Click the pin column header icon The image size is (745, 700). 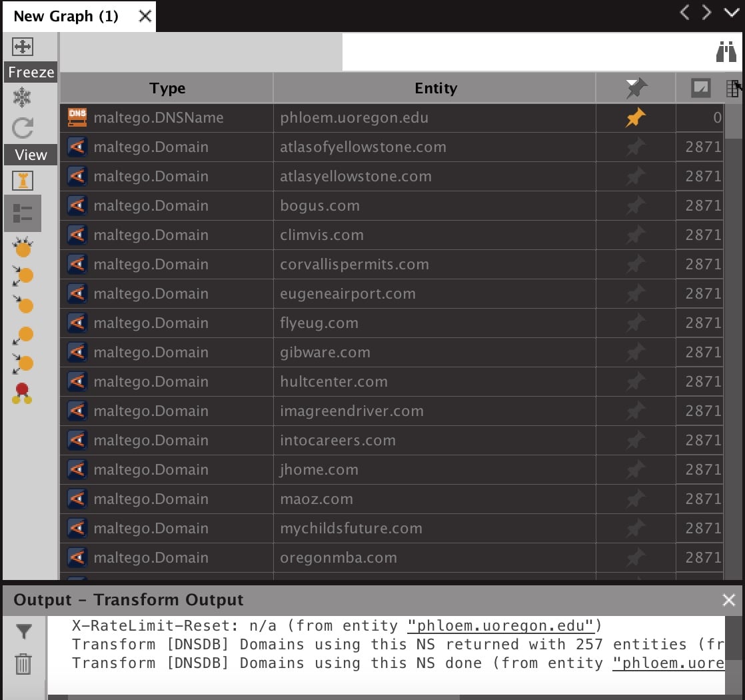tap(636, 88)
